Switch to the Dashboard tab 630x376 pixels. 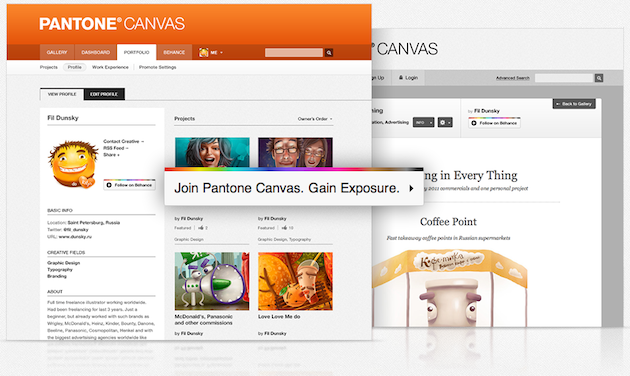pos(96,52)
